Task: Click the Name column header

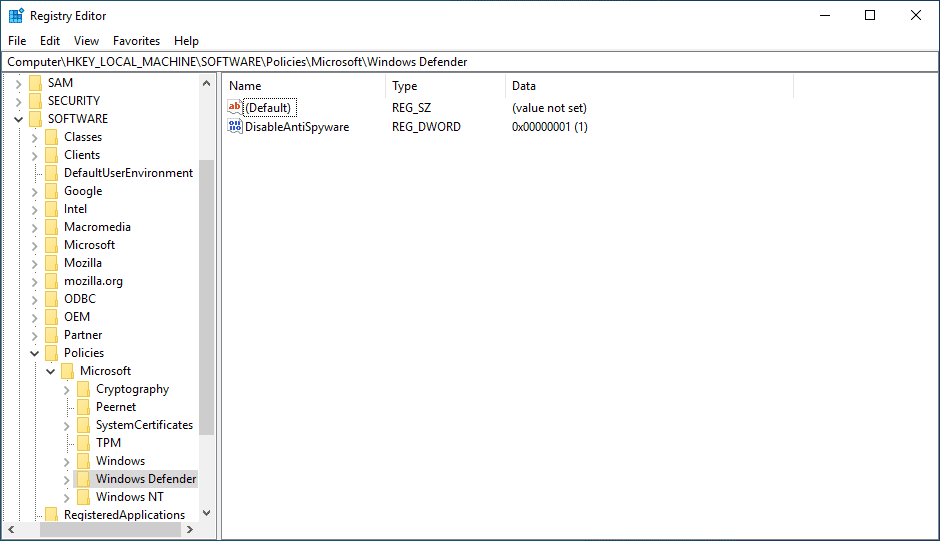Action: (304, 86)
